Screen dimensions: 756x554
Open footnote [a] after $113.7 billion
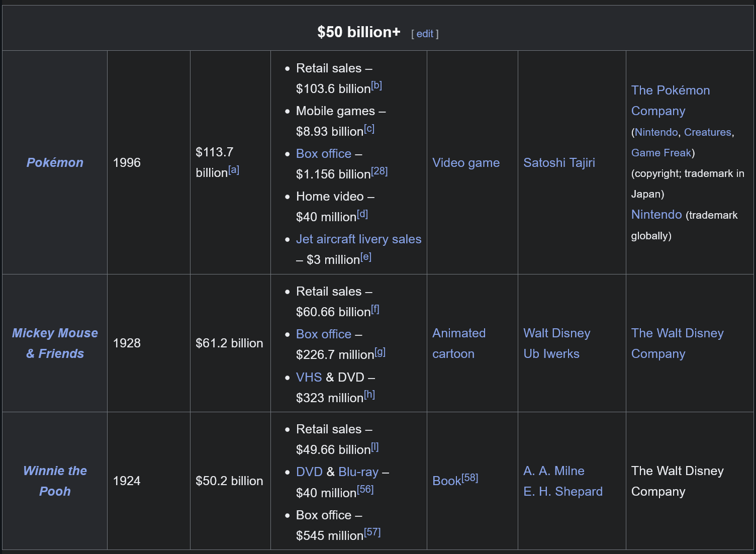[234, 170]
